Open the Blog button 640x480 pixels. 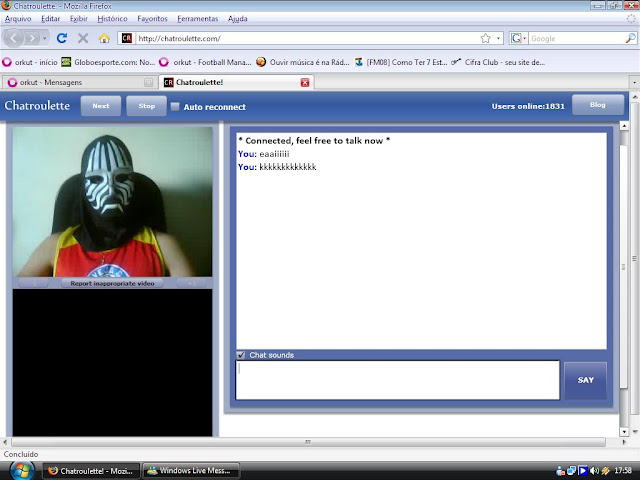click(598, 105)
